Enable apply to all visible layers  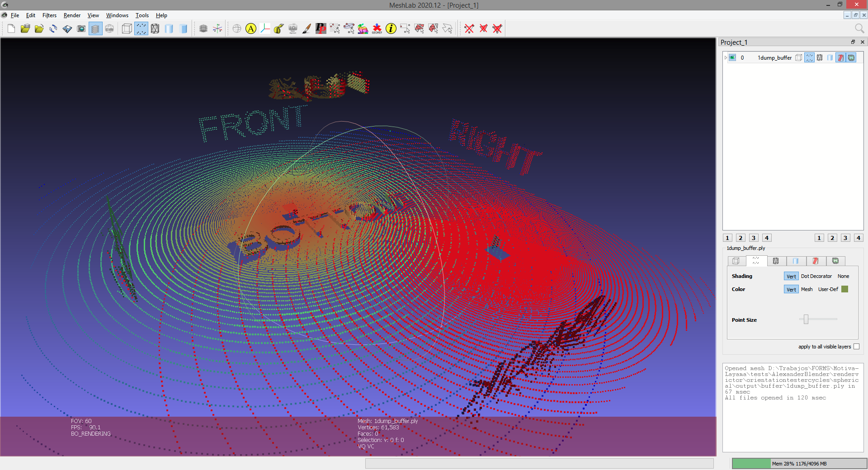pos(857,347)
